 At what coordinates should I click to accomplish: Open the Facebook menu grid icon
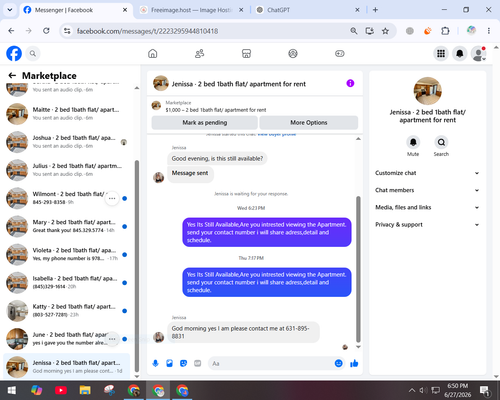441,53
